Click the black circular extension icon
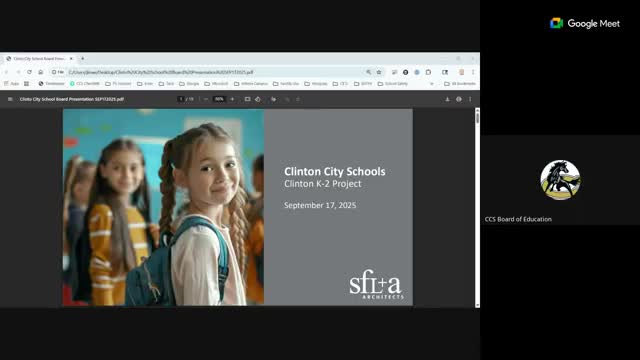The height and width of the screenshot is (360, 640). click(405, 72)
